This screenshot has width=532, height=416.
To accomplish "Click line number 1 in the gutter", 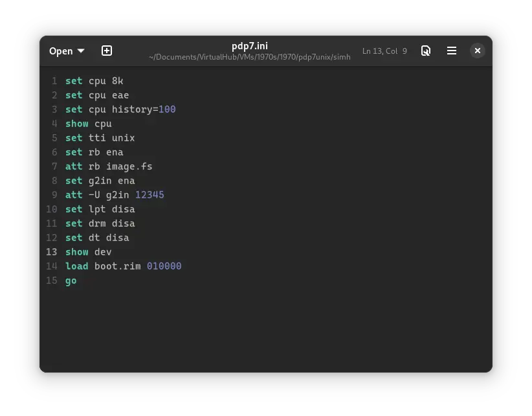I will [x=54, y=80].
